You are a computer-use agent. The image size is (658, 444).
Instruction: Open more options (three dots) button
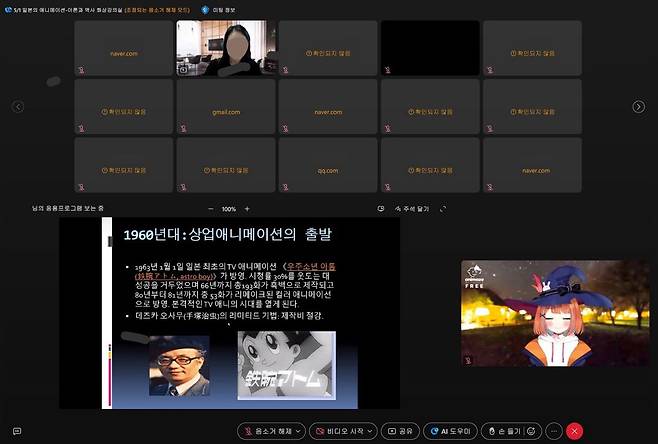[554, 431]
